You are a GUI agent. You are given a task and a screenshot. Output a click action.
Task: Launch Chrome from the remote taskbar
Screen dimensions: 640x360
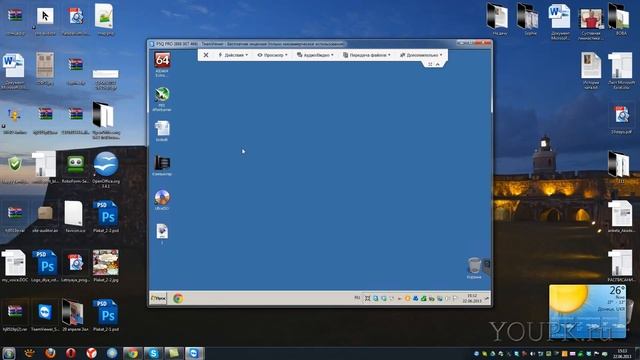[x=178, y=298]
